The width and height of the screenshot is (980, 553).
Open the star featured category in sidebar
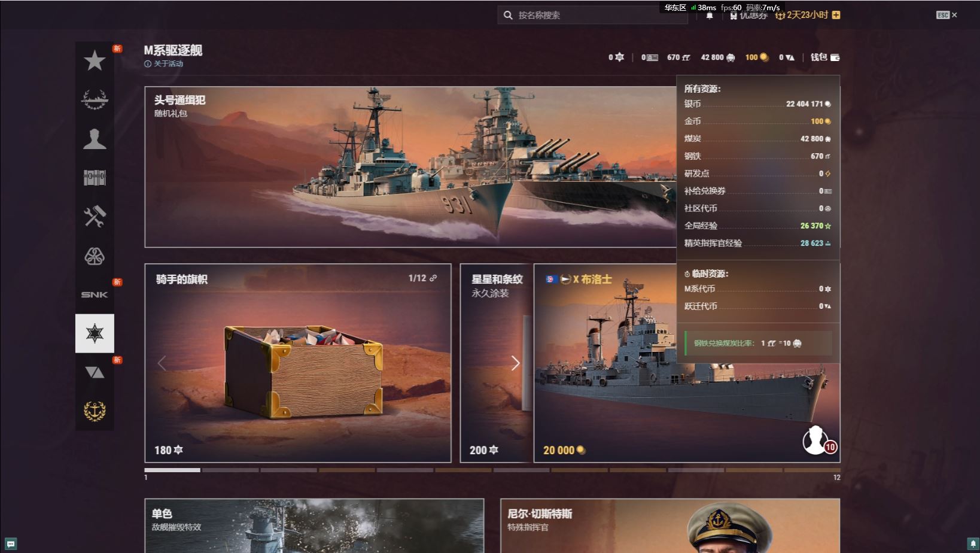[x=95, y=60]
